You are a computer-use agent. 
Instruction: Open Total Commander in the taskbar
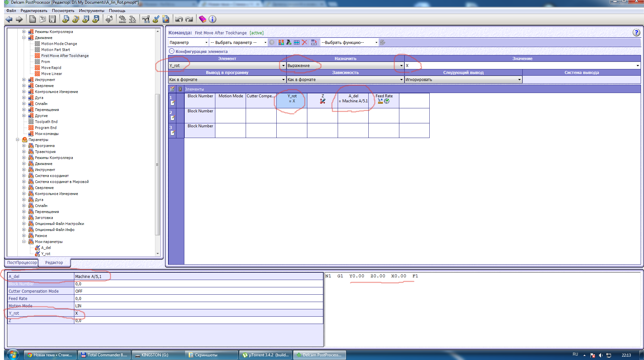[105, 355]
